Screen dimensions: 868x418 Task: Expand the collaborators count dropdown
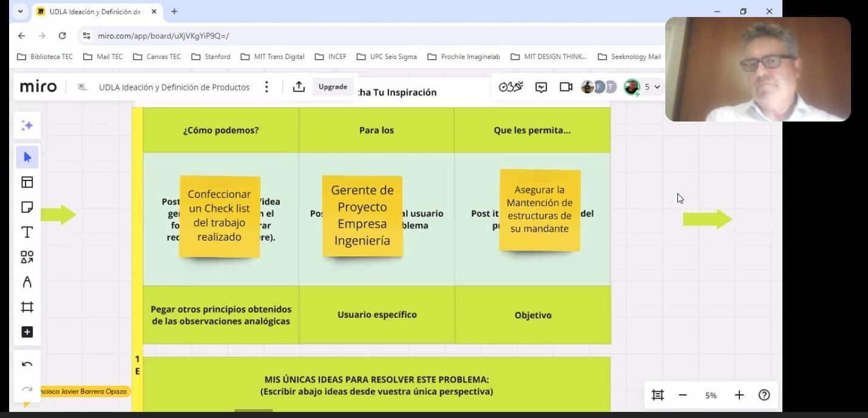click(x=652, y=87)
